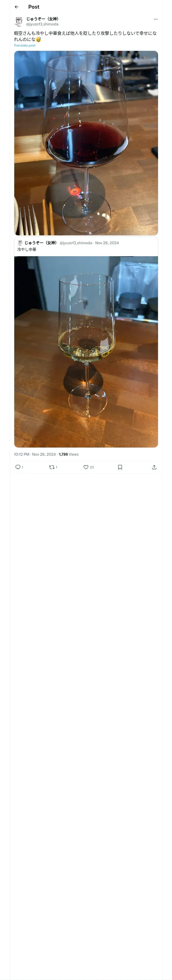The image size is (172, 980).
Task: Open the white wine glass photo
Action: 86,352
